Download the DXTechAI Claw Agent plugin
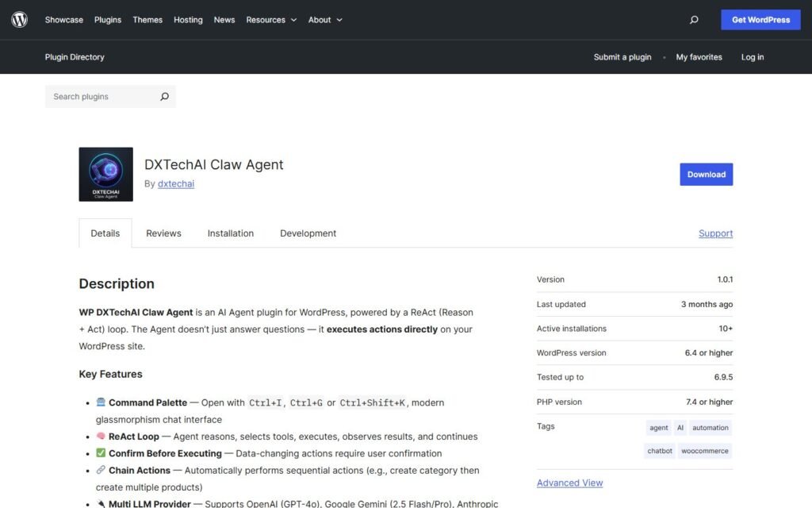The height and width of the screenshot is (508, 812). point(707,174)
